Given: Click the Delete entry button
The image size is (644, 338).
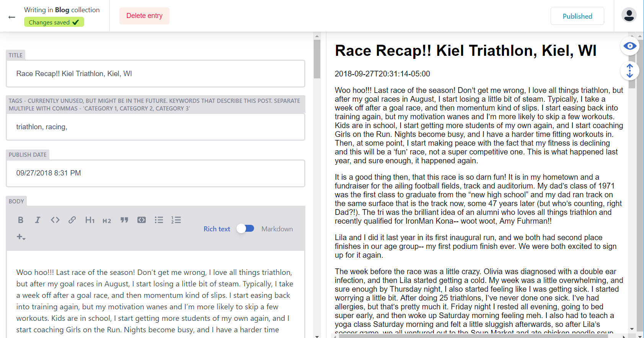Looking at the screenshot, I should 144,16.
